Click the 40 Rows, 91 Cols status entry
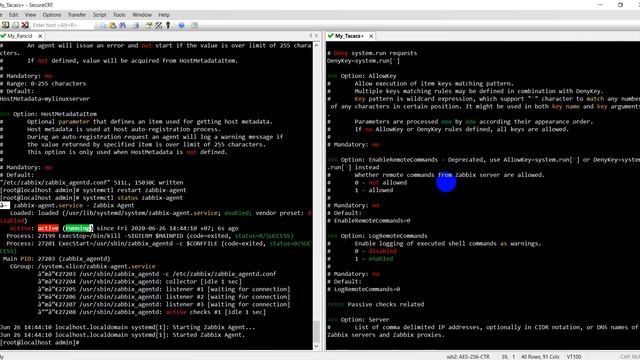The height and width of the screenshot is (360, 640). click(540, 356)
